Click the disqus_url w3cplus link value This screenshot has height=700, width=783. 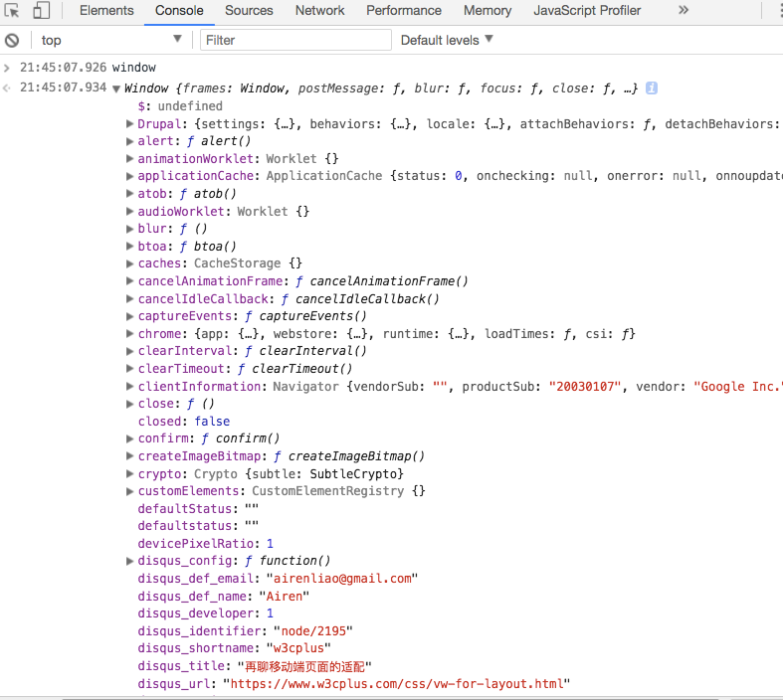pyautogui.click(x=397, y=683)
